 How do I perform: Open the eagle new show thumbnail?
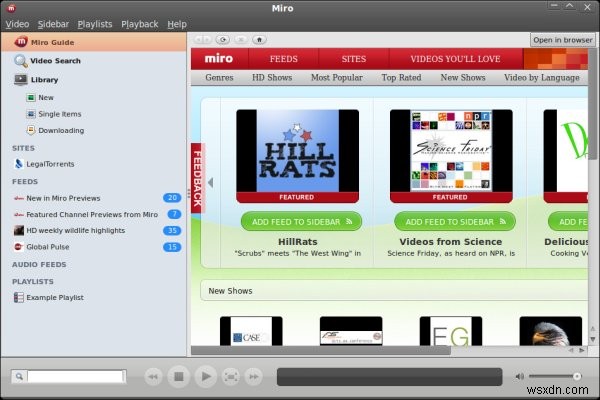pyautogui.click(x=551, y=331)
